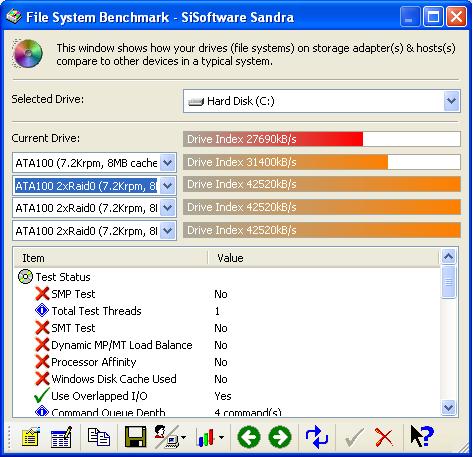Click the SMT Test red X icon

point(42,328)
